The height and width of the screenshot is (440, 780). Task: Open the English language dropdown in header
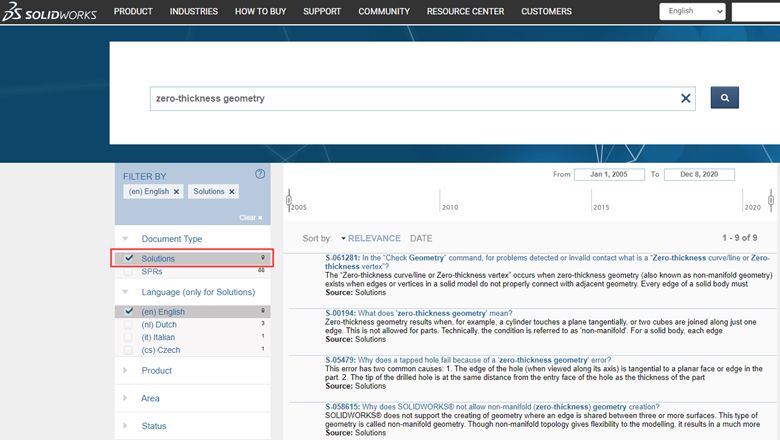click(692, 11)
